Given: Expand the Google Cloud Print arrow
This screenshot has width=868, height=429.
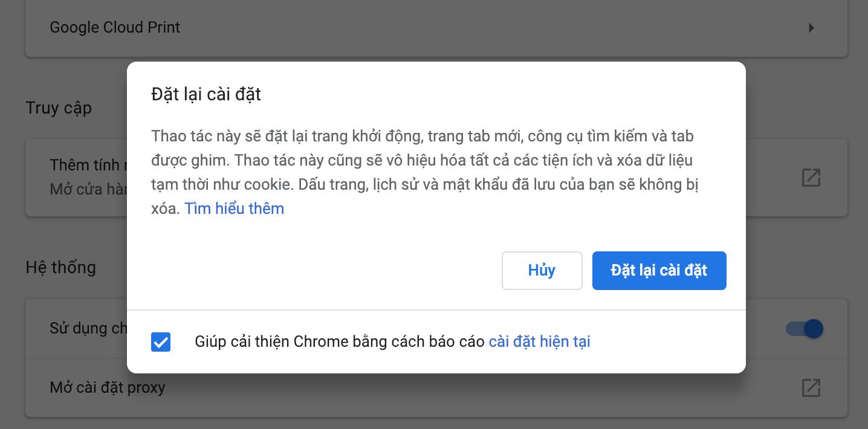Looking at the screenshot, I should (x=811, y=28).
